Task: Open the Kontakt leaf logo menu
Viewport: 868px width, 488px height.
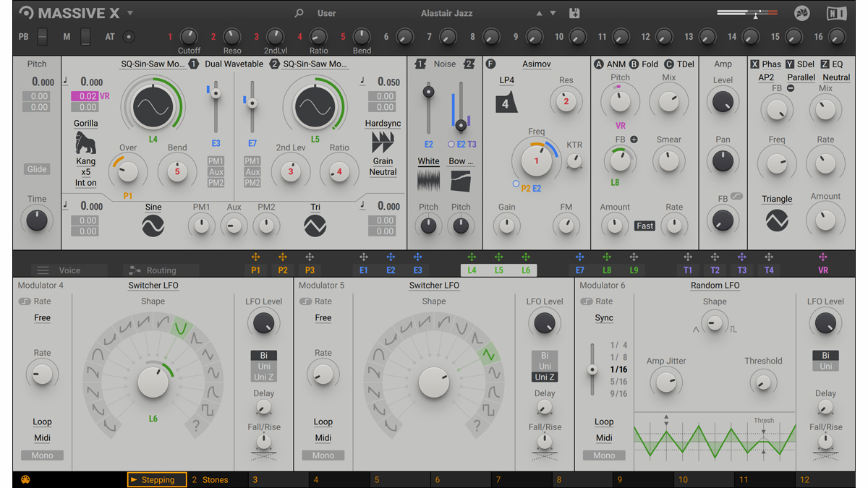Action: (801, 13)
